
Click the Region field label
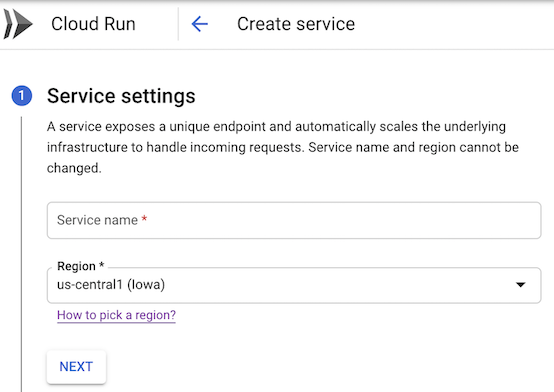pos(76,266)
